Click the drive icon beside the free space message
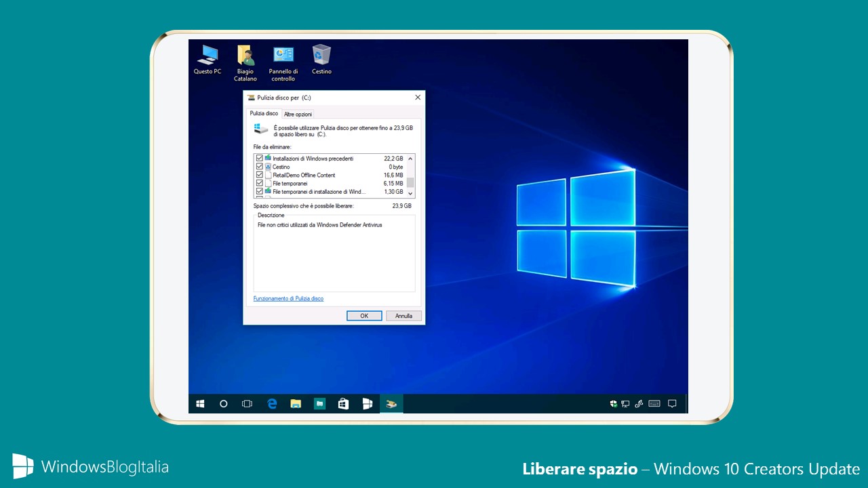This screenshot has width=868, height=488. [x=260, y=129]
